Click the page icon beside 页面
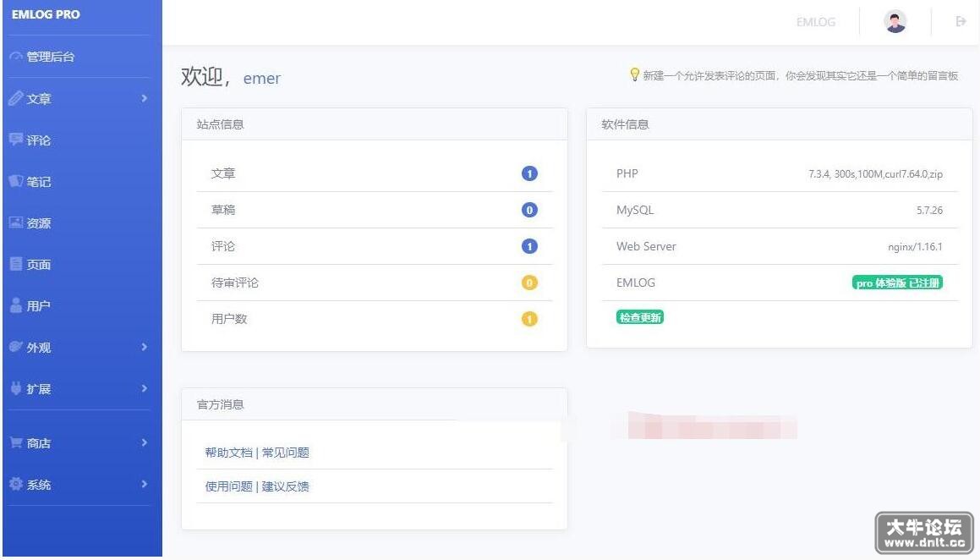Viewport: 980px width, 560px height. 16,264
